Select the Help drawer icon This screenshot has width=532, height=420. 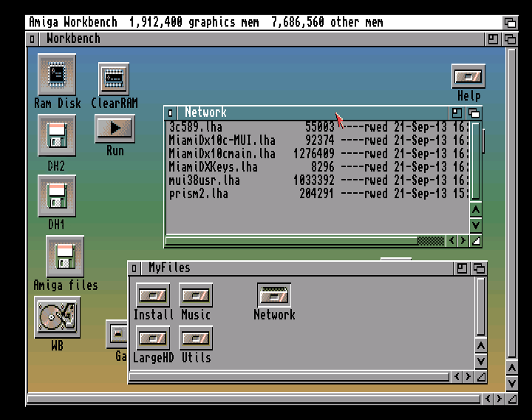tap(468, 76)
